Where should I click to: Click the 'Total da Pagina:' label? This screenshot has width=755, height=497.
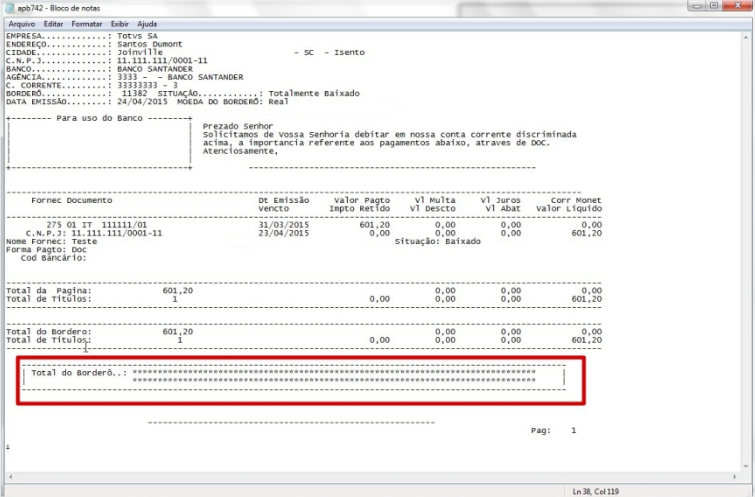(x=49, y=291)
